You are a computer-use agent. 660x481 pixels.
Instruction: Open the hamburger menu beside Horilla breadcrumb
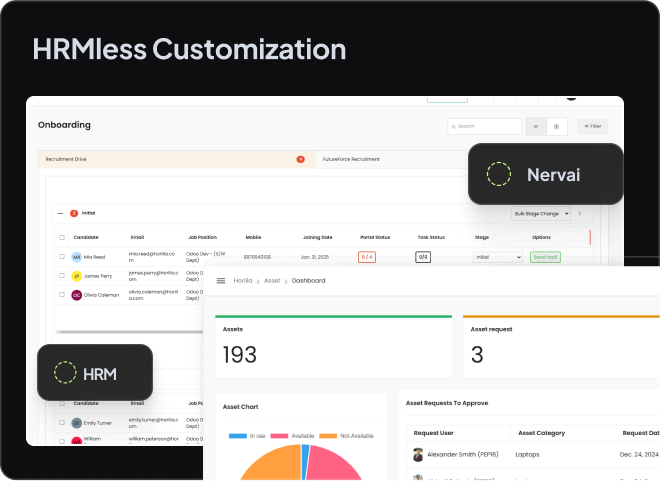point(221,281)
